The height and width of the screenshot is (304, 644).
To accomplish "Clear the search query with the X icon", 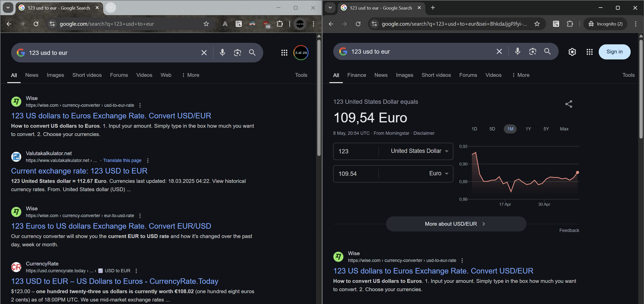I will (204, 53).
